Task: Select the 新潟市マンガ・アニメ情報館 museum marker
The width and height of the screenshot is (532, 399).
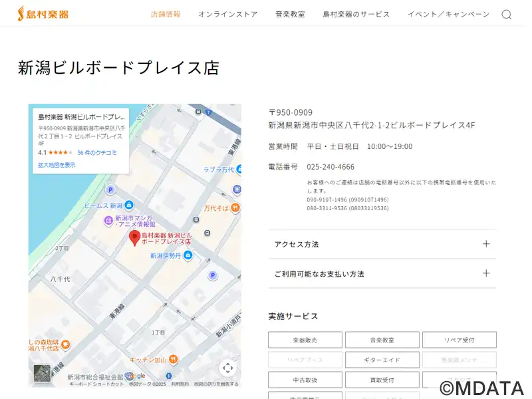Action: [x=108, y=221]
